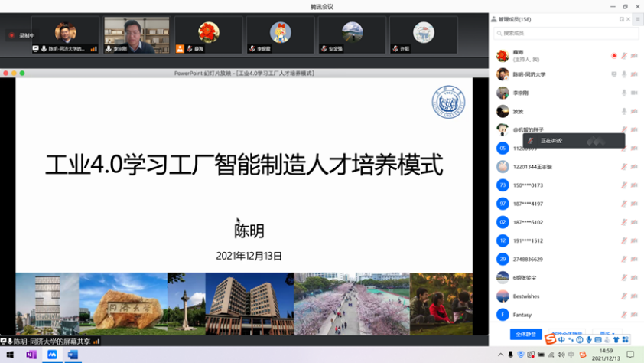This screenshot has height=363, width=644.
Task: Toggle camera for 李徐刚 in member list
Action: click(634, 93)
